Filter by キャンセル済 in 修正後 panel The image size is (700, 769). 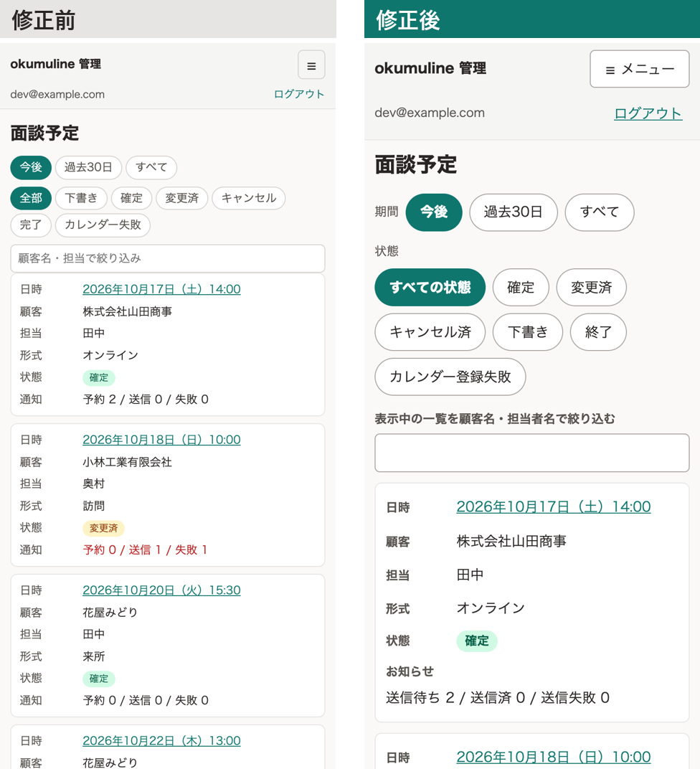(430, 332)
